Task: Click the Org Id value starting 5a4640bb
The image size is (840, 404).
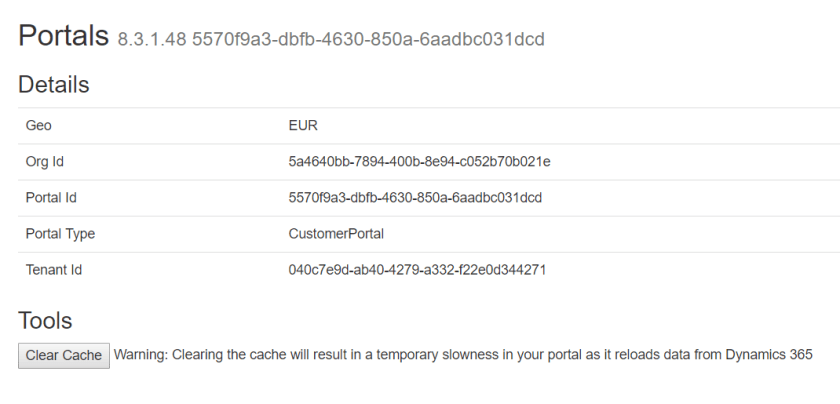Action: (419, 162)
